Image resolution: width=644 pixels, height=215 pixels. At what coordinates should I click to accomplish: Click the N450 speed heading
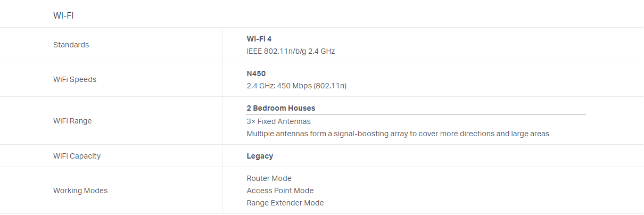[256, 73]
